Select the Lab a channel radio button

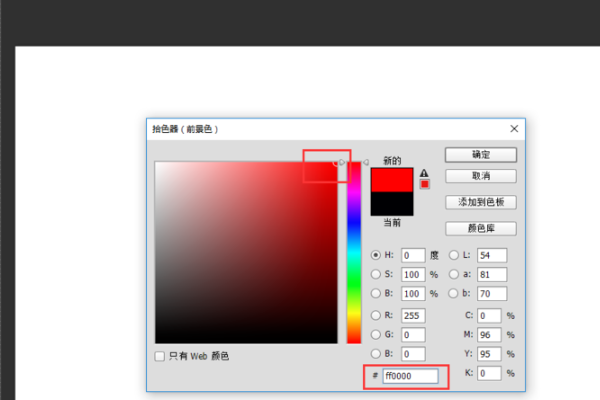453,274
